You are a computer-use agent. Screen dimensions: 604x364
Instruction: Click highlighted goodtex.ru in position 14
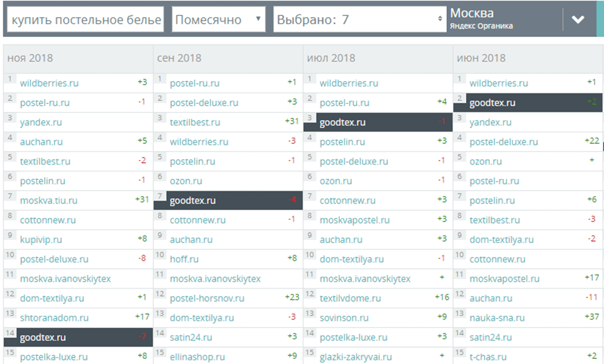[43, 338]
